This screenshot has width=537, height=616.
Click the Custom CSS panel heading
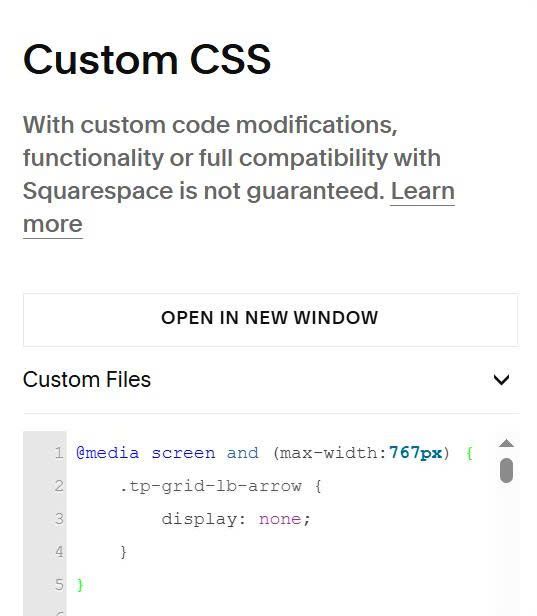pyautogui.click(x=147, y=59)
